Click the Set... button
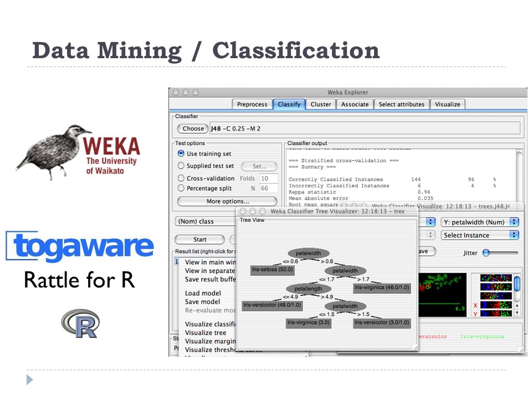 tap(259, 166)
